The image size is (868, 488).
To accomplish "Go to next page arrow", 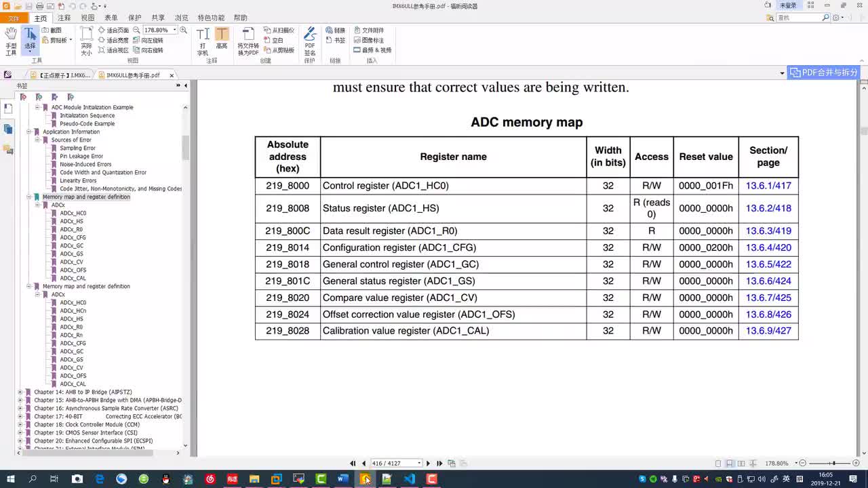I will click(428, 464).
